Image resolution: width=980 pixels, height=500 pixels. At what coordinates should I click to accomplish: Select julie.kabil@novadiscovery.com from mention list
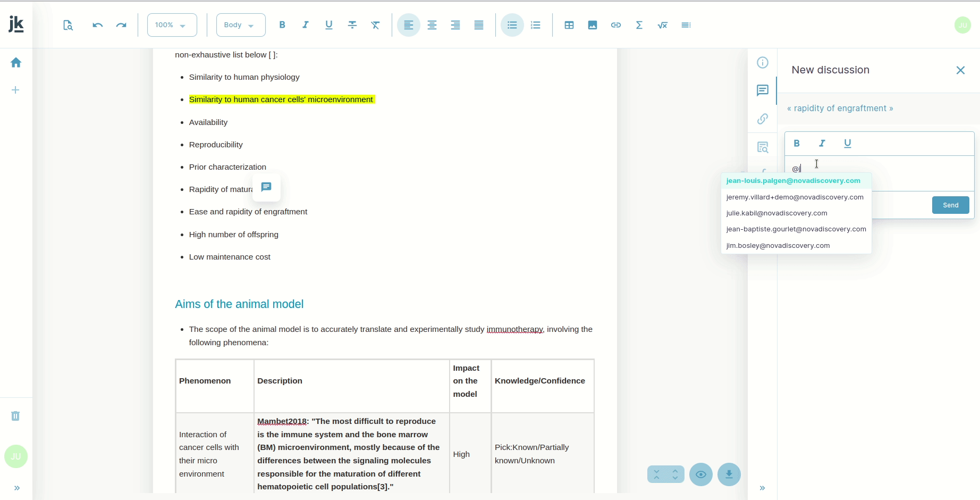(776, 213)
